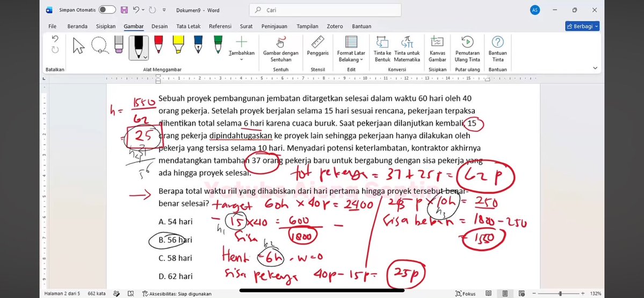Switch to the Sisipkan tab
The image size is (644, 298).
pyautogui.click(x=106, y=26)
